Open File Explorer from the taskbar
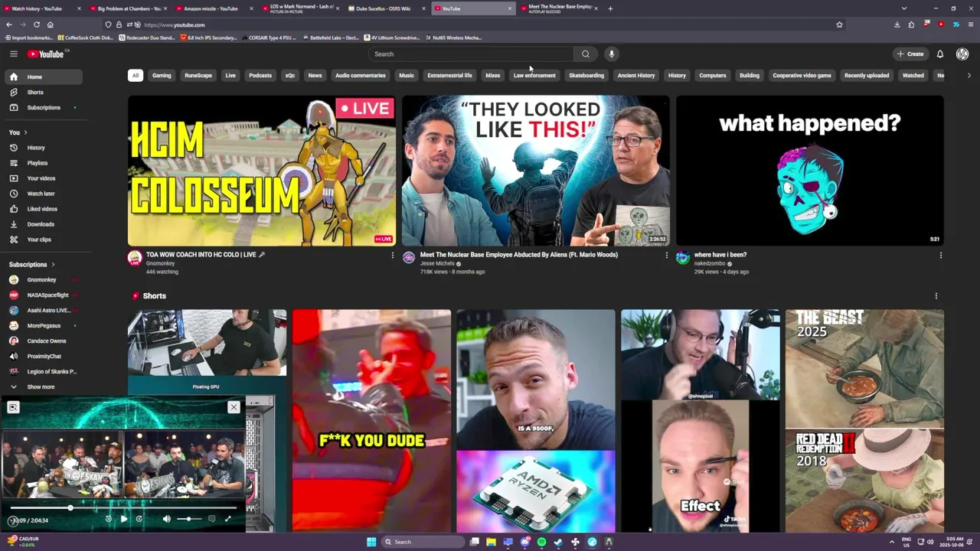Screen dimensions: 980x551 click(x=491, y=542)
